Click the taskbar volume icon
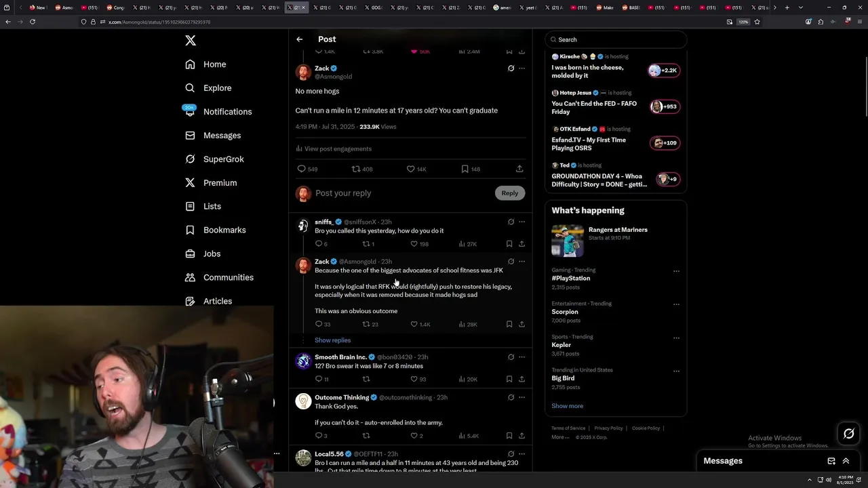The height and width of the screenshot is (488, 868). coord(828,480)
